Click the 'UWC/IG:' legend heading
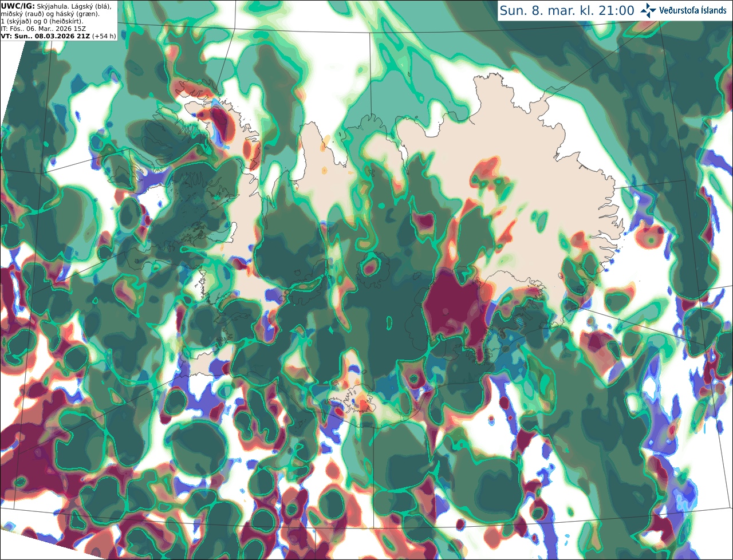The width and height of the screenshot is (733, 560). point(17,6)
